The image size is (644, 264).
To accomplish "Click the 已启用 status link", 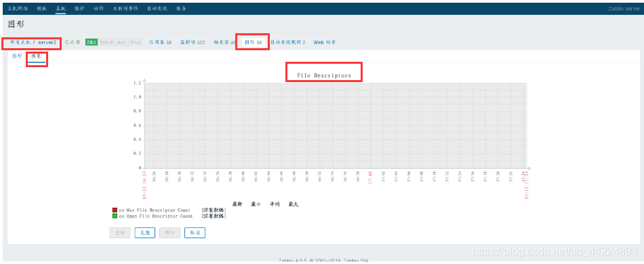I will pos(73,42).
